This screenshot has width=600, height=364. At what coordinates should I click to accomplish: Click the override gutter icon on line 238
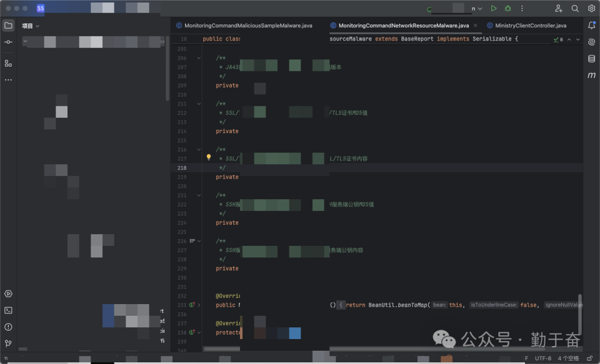(192, 332)
